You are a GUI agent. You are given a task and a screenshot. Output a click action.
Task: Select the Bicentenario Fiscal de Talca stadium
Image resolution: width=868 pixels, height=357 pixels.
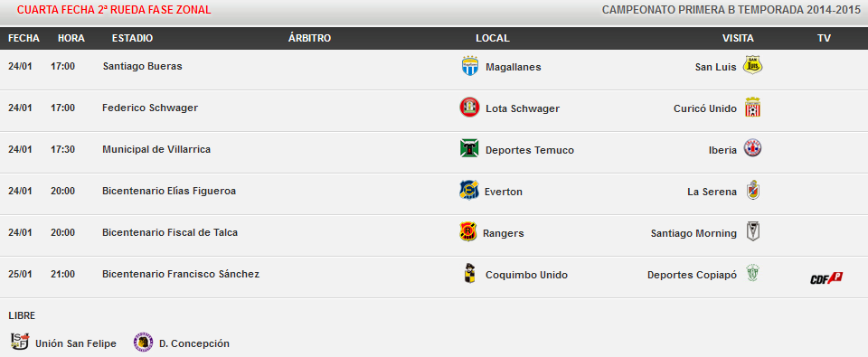tap(170, 232)
